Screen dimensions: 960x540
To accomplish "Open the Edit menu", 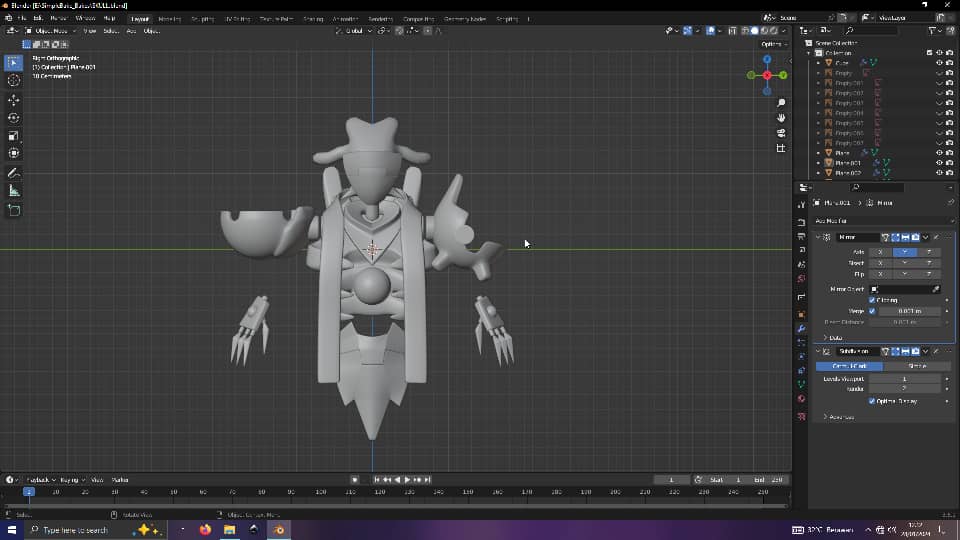I will point(38,18).
